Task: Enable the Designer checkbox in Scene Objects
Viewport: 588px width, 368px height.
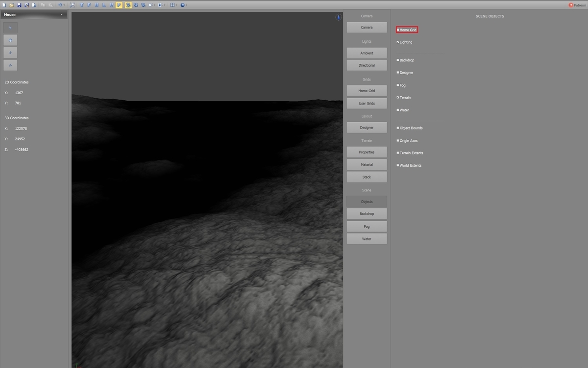Action: tap(398, 73)
